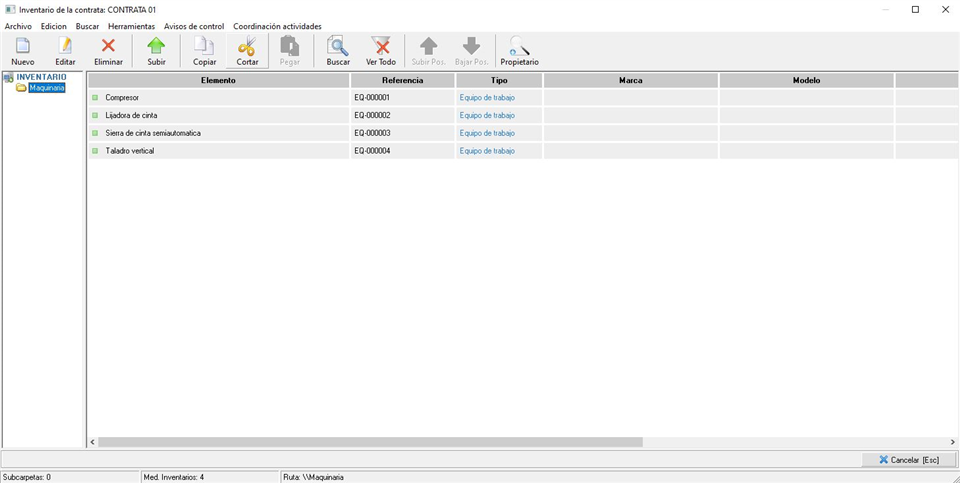Click the Cancelar [Esc] button
The width and height of the screenshot is (960, 483).
click(x=908, y=460)
